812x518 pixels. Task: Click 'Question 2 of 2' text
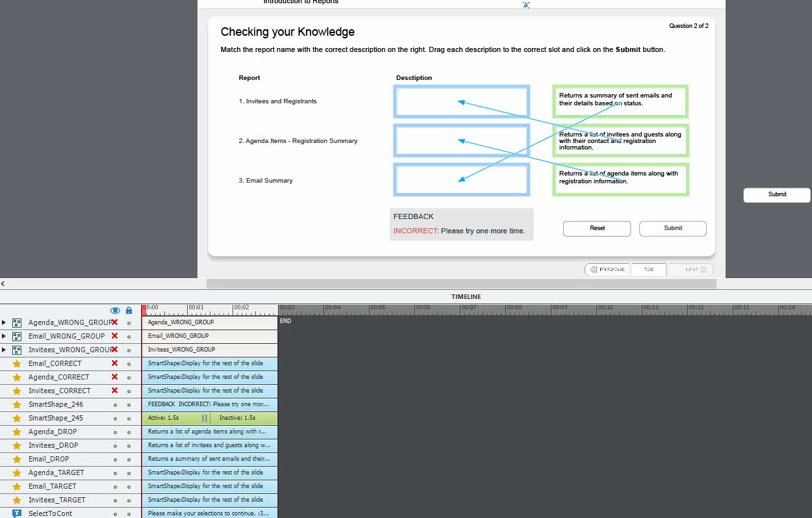coord(689,26)
